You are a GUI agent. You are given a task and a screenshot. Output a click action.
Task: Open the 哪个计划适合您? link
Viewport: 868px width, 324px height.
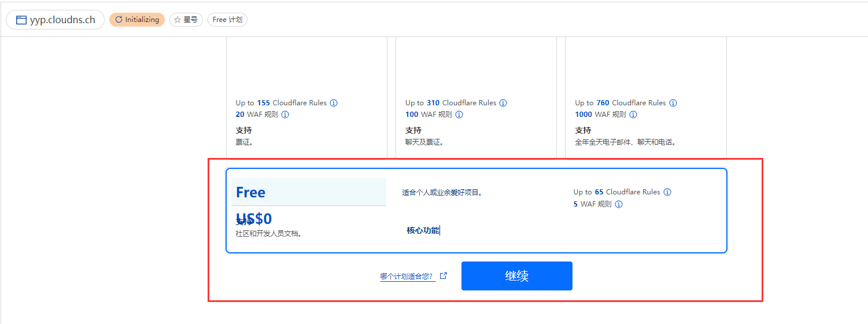pos(408,277)
